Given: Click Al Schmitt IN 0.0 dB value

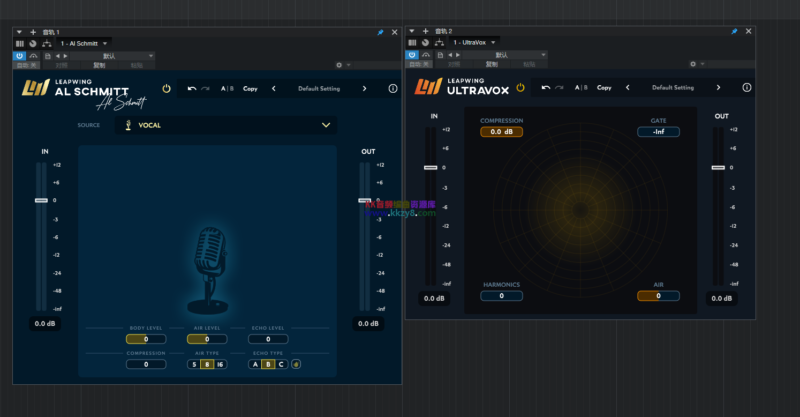Looking at the screenshot, I should point(45,324).
